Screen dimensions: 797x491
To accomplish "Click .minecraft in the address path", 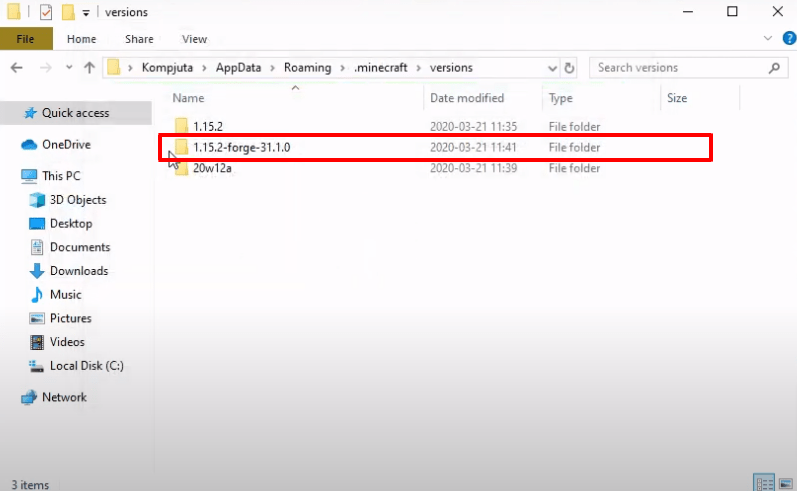I will click(381, 68).
